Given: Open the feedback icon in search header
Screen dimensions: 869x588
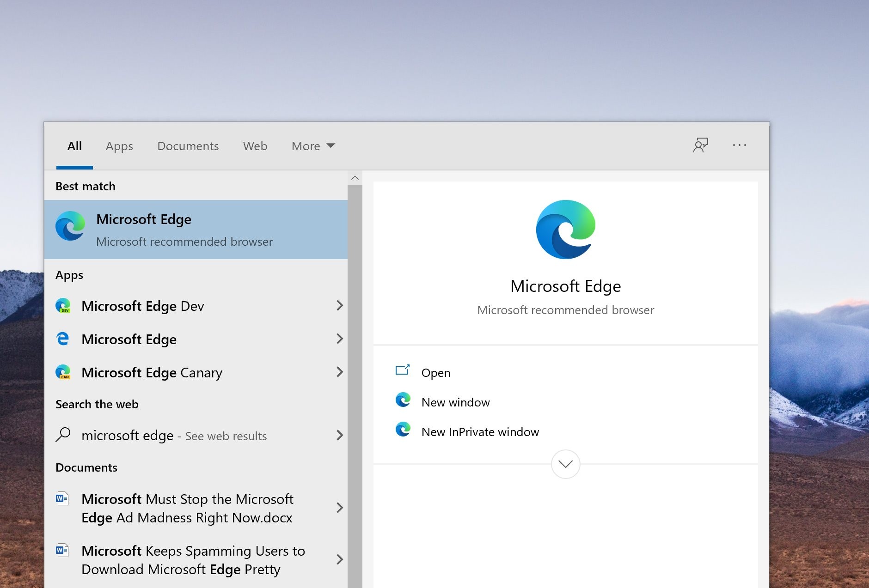Looking at the screenshot, I should click(x=701, y=145).
